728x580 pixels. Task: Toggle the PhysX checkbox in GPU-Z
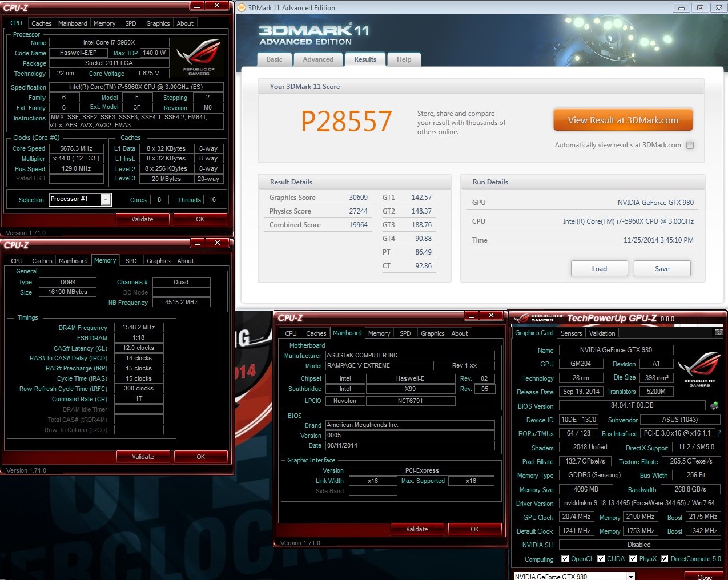(633, 559)
